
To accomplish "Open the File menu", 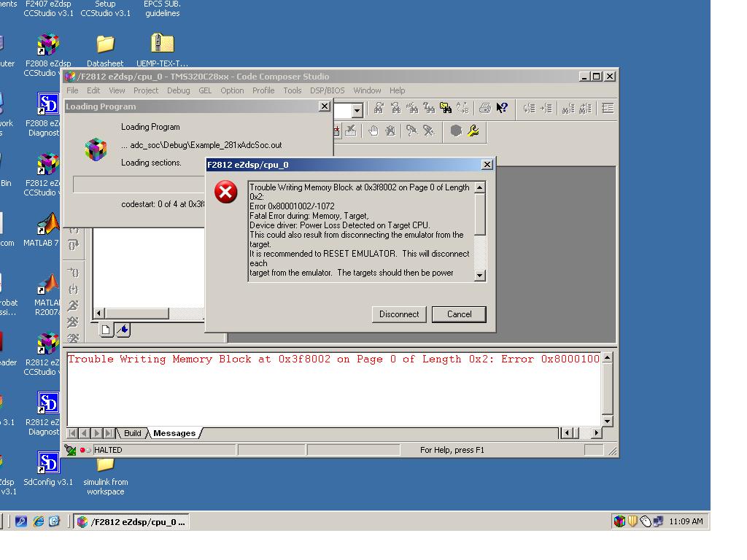I will point(72,90).
